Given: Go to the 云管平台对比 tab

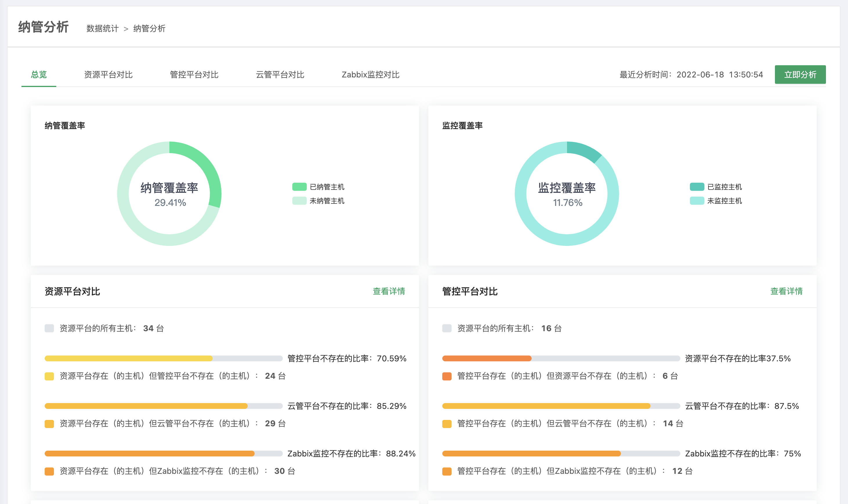Looking at the screenshot, I should coord(280,74).
